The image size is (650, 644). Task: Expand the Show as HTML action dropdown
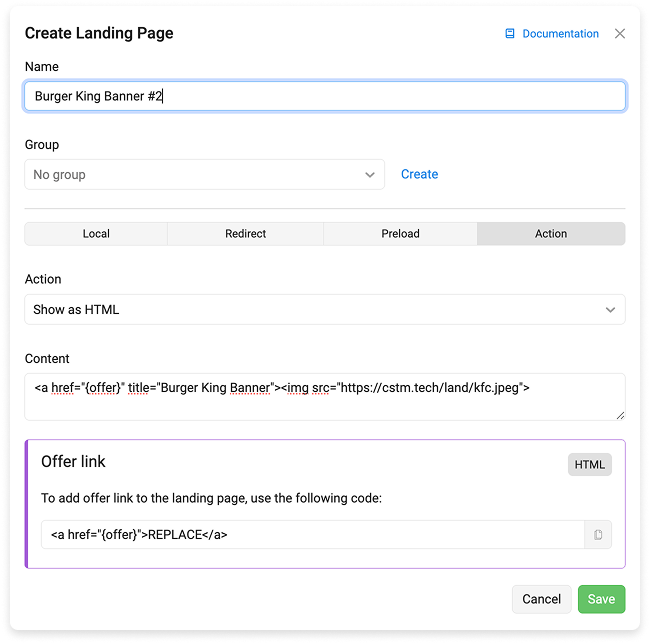point(325,310)
